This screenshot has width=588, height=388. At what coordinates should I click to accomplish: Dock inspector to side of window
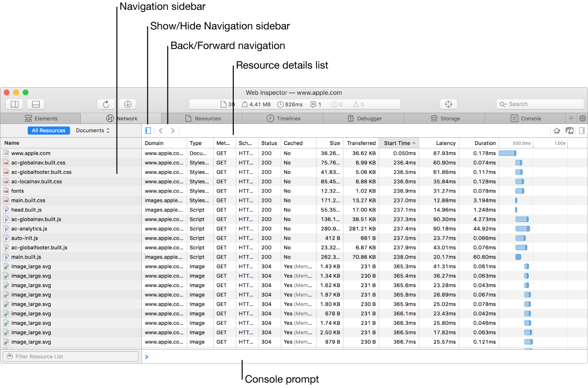[x=15, y=104]
